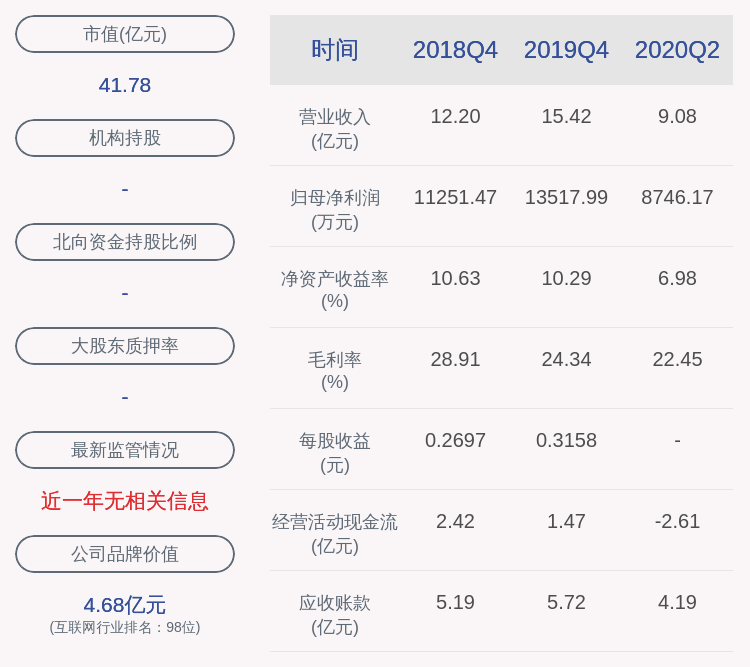This screenshot has width=750, height=667.
Task: Click the 2019Q4 column header
Action: pyautogui.click(x=566, y=50)
